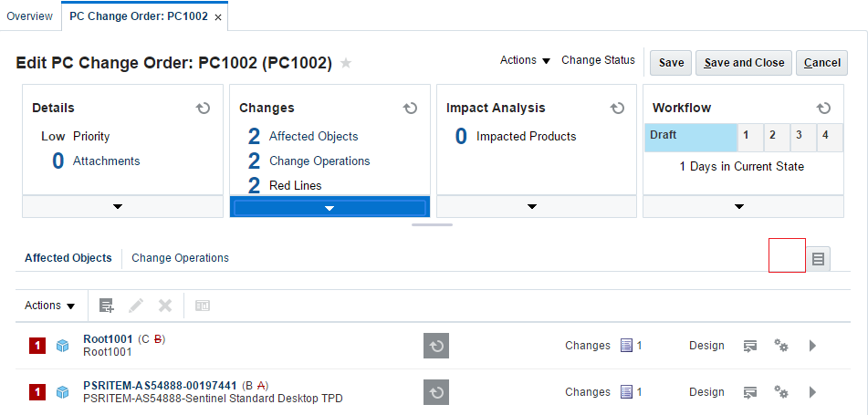Open the Actions dropdown beside Change Status
This screenshot has width=868, height=415.
525,60
